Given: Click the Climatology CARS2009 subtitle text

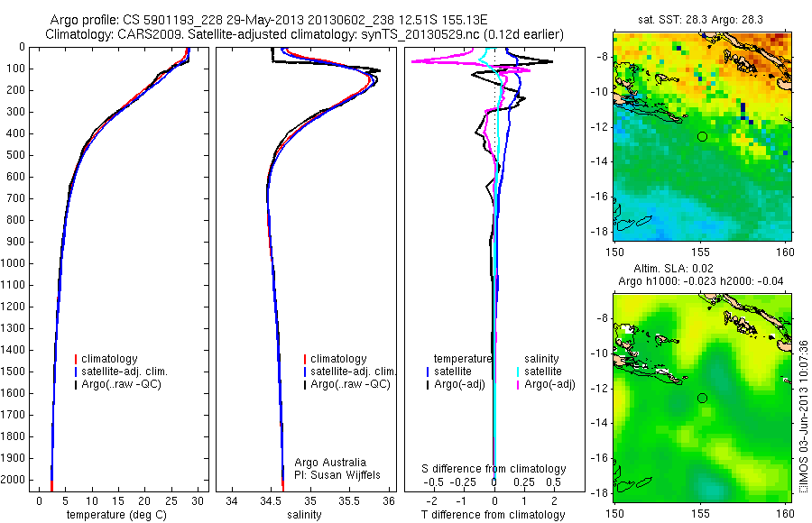Looking at the screenshot, I should coord(305,34).
